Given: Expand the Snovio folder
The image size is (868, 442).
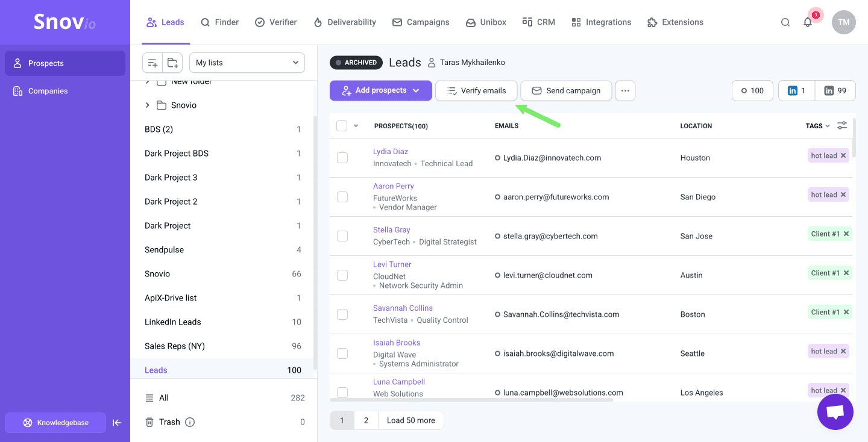Looking at the screenshot, I should click(x=148, y=105).
